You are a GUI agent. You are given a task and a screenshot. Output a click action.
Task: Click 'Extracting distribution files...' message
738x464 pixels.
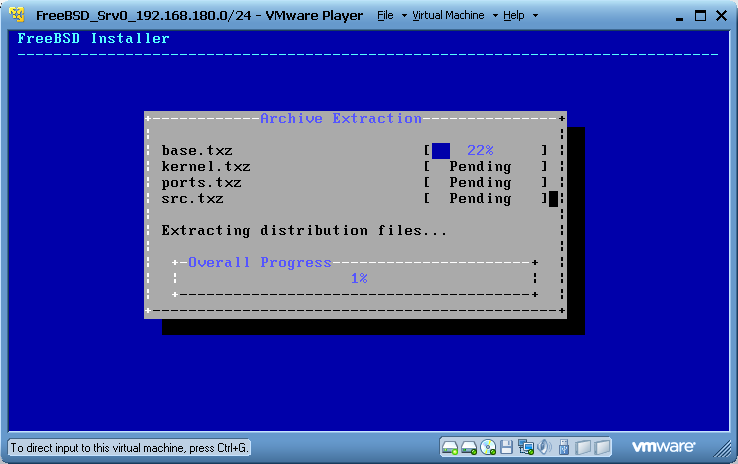304,231
